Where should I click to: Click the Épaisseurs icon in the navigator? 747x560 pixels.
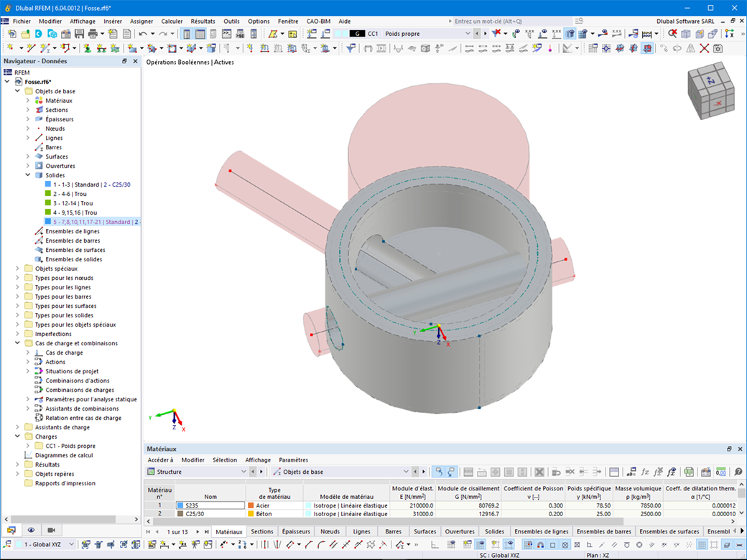point(39,119)
